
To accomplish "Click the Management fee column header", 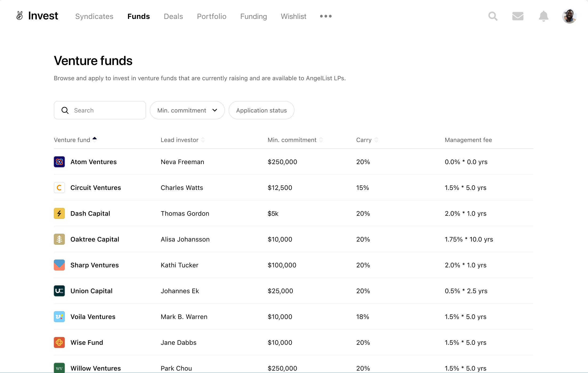I will pos(468,140).
